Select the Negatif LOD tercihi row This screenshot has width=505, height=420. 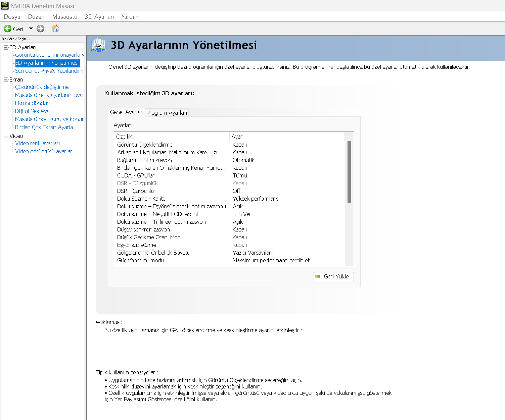click(230, 214)
